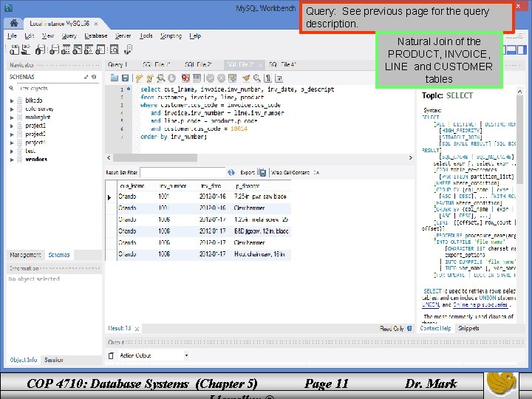Execute the query using lightning bolt icon
Viewport: 532px width, 399px height.
[139, 78]
